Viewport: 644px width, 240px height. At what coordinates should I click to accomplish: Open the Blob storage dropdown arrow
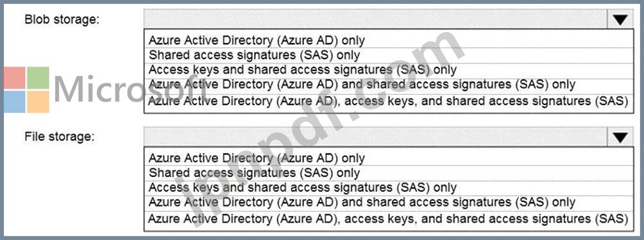point(620,19)
